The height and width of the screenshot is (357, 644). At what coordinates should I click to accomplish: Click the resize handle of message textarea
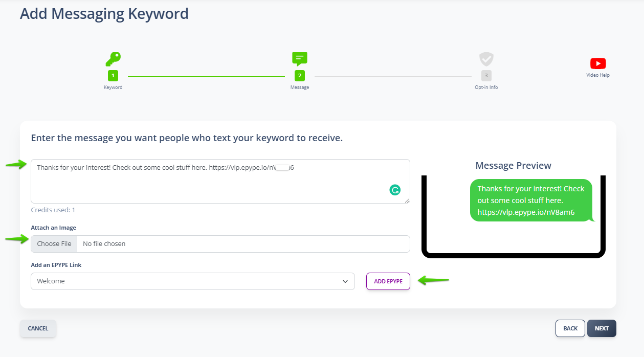pos(407,200)
